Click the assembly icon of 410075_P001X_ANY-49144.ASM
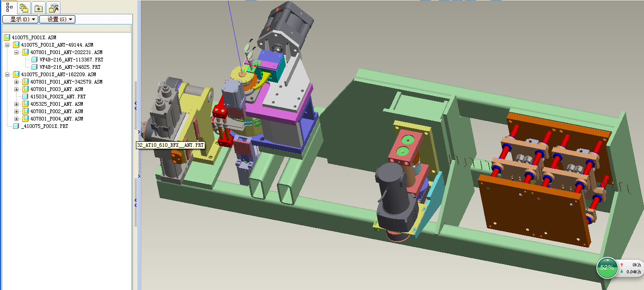 pyautogui.click(x=16, y=45)
